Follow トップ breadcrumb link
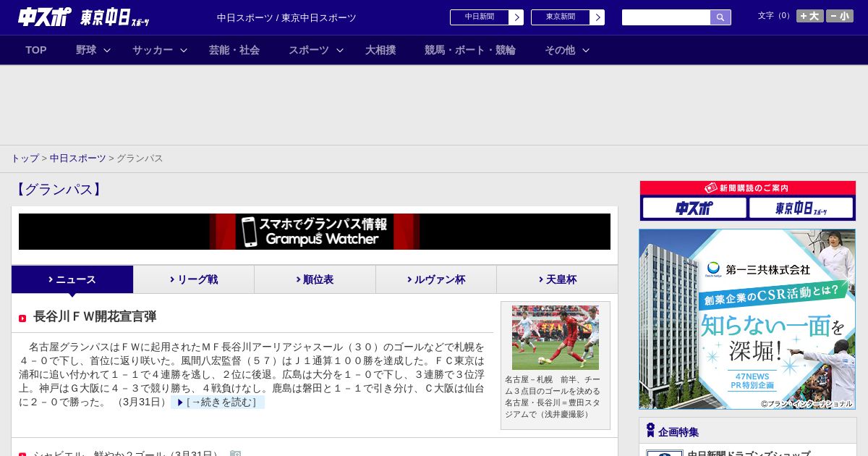This screenshot has width=868, height=456. pyautogui.click(x=25, y=158)
